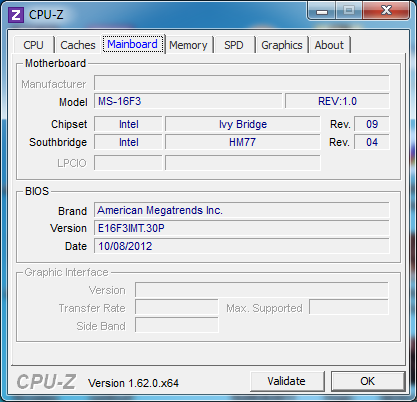Click the Motherboard group label
417x402 pixels.
tap(55, 63)
